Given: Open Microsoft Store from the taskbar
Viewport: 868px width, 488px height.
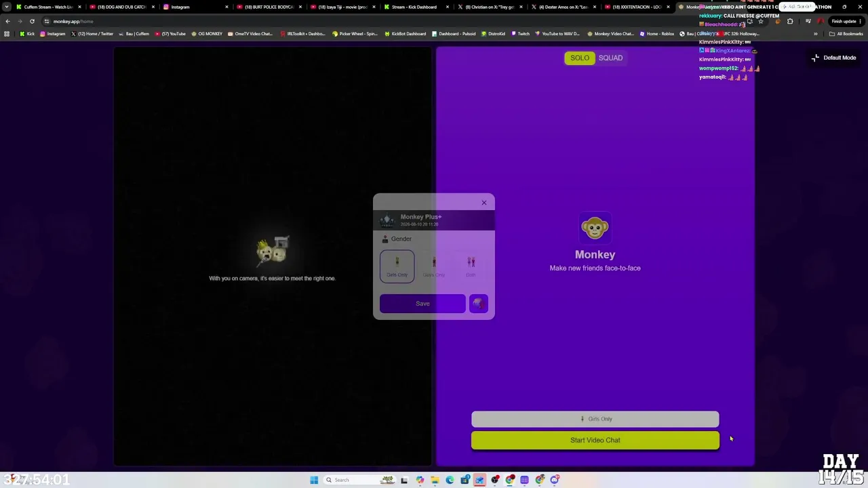Looking at the screenshot, I should [x=465, y=480].
